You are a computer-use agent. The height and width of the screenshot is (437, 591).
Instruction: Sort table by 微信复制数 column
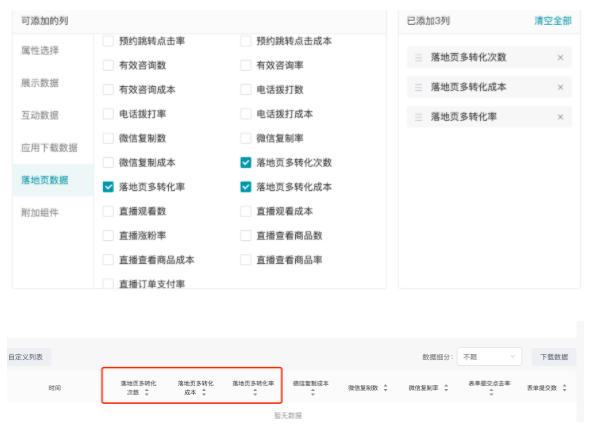tap(385, 388)
